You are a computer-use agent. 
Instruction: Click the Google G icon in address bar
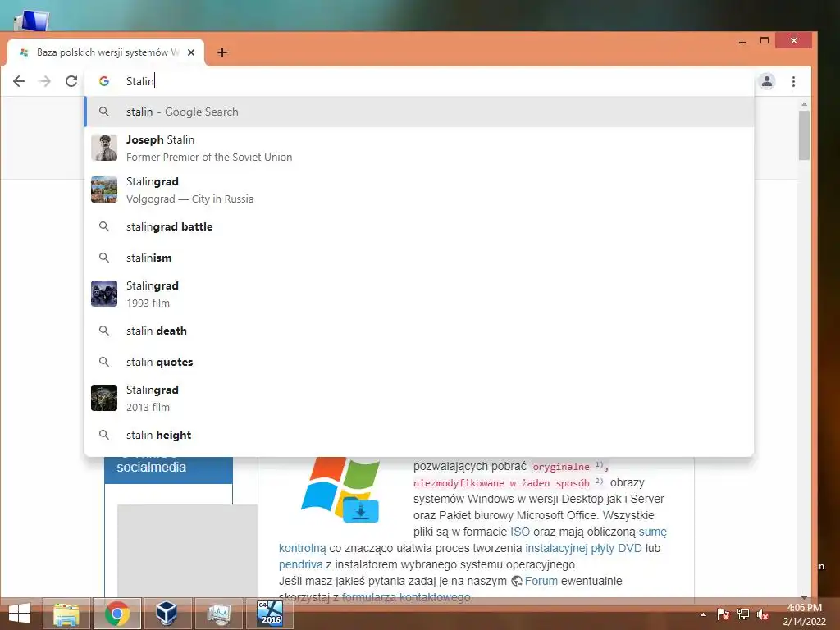tap(104, 81)
